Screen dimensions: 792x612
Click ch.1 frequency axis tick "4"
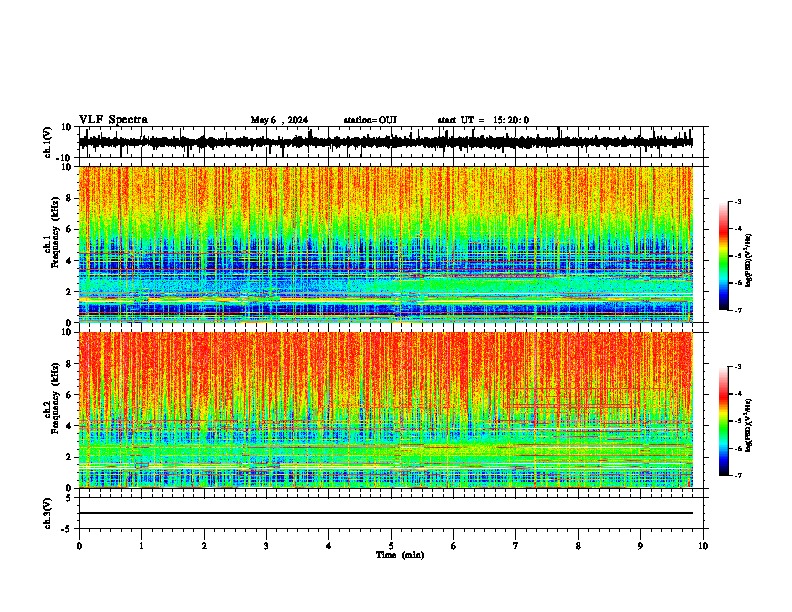[69, 261]
